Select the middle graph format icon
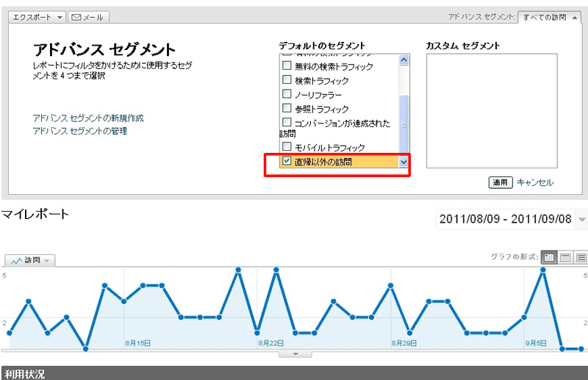The width and height of the screenshot is (588, 380). [x=565, y=257]
